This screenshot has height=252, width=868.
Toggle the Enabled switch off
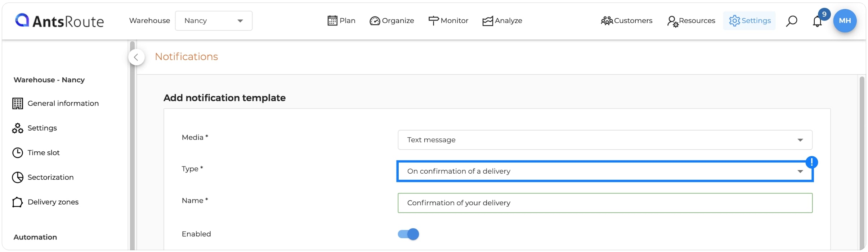pos(408,234)
